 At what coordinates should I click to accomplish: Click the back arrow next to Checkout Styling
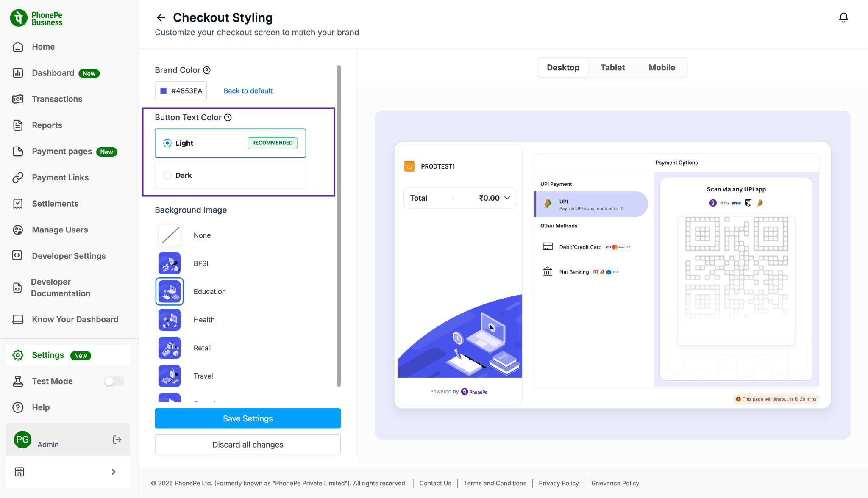tap(161, 17)
